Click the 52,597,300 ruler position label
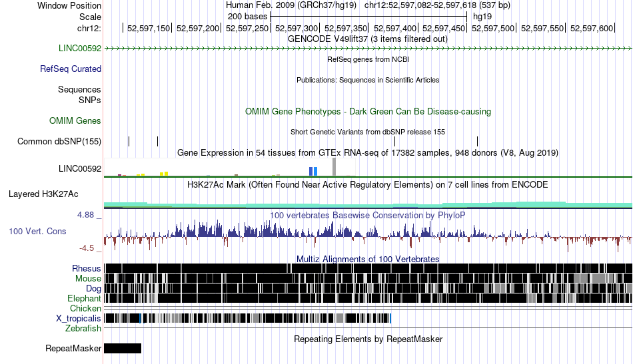The height and width of the screenshot is (364, 633). (297, 29)
